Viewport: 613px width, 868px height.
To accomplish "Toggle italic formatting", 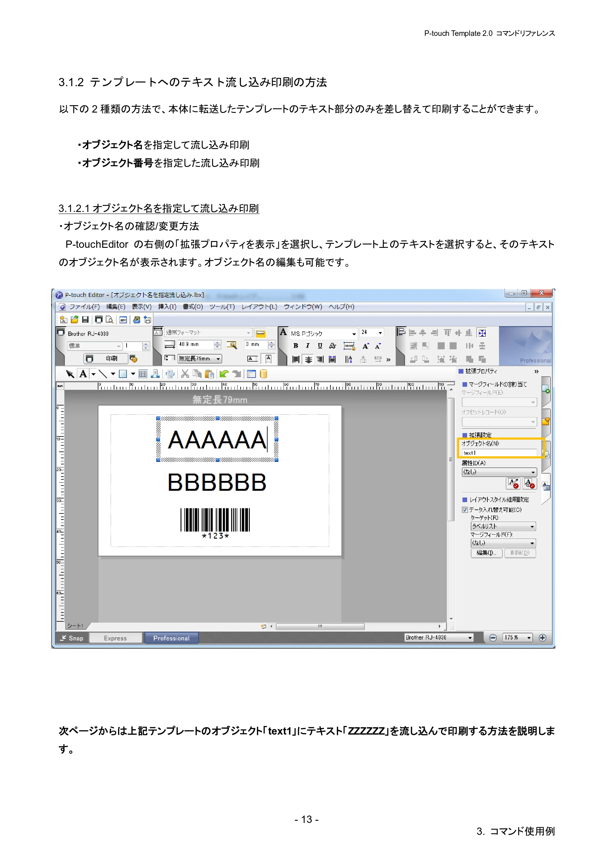I will tap(307, 346).
